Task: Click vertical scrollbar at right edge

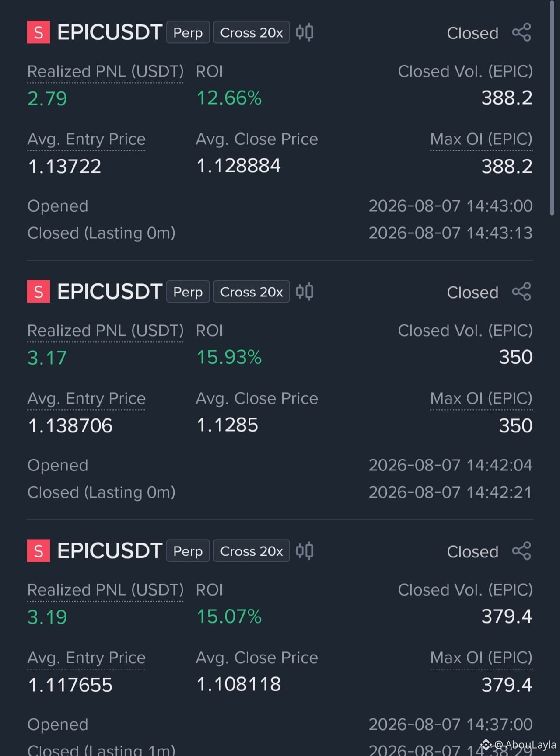Action: click(x=552, y=108)
